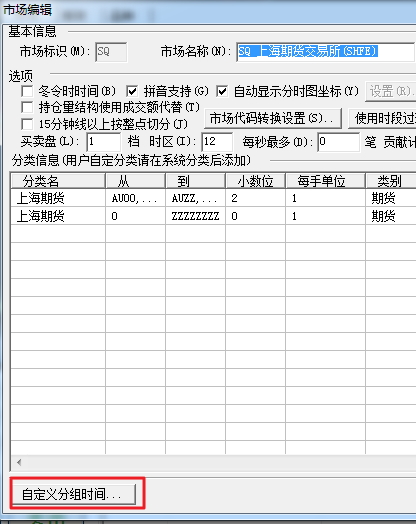416x524 pixels.
Task: Sort by 分类名 column header
Action: click(58, 181)
